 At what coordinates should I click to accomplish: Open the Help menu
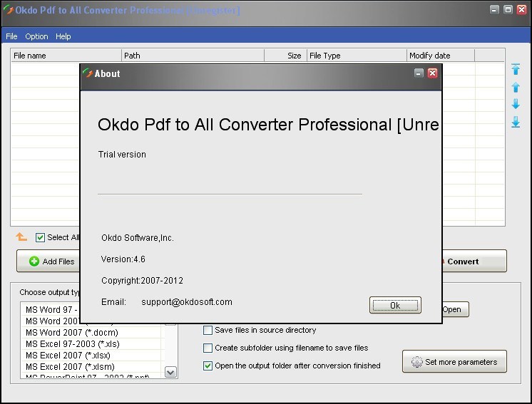tap(63, 36)
